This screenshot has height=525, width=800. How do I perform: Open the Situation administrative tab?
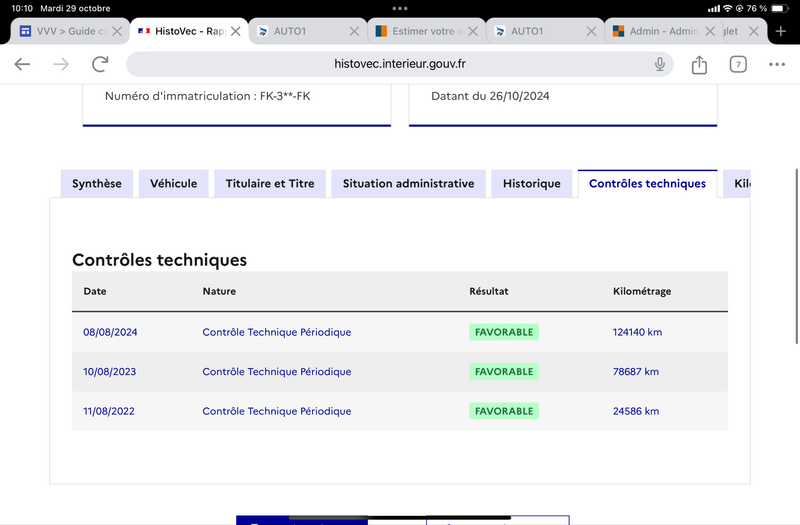click(x=408, y=184)
